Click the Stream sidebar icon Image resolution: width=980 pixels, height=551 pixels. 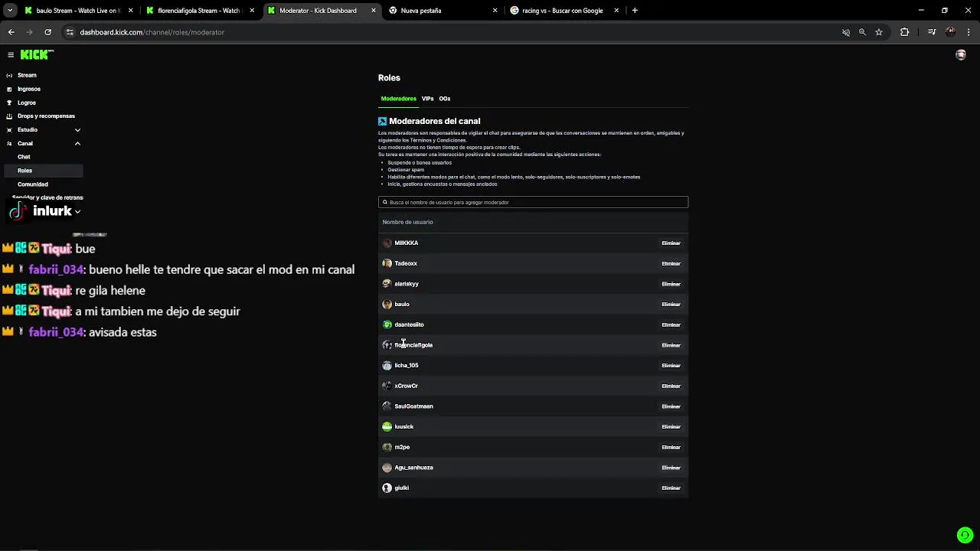[x=9, y=75]
